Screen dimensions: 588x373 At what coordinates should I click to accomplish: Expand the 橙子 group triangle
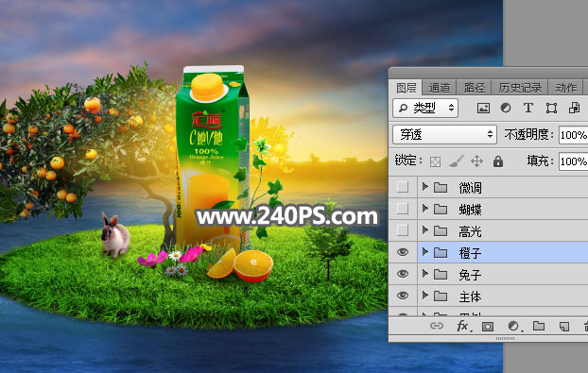424,252
